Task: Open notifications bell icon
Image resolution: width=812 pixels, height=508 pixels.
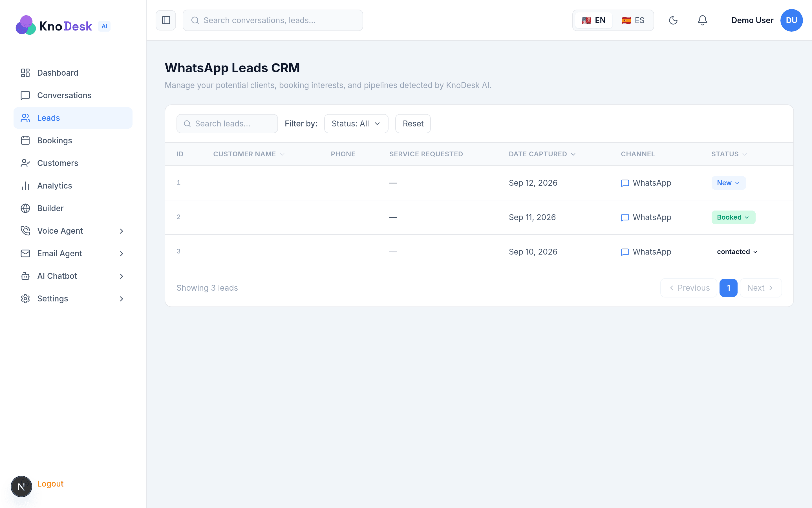Action: pos(702,20)
